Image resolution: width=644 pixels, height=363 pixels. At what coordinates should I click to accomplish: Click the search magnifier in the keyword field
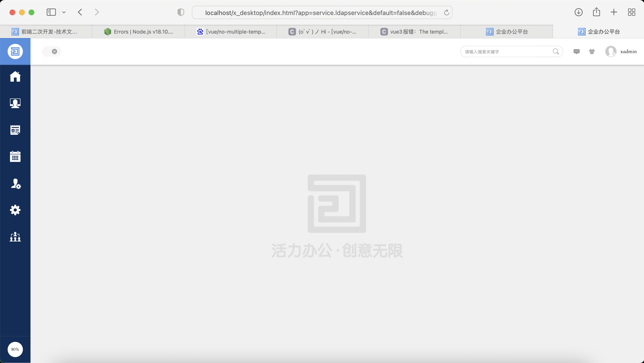(x=556, y=51)
